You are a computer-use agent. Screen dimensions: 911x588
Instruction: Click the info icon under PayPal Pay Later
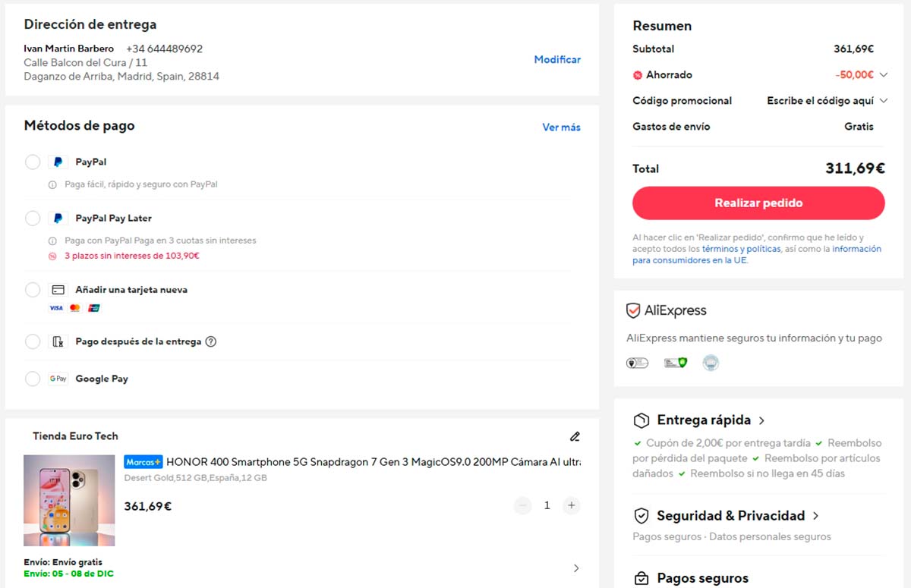(52, 241)
